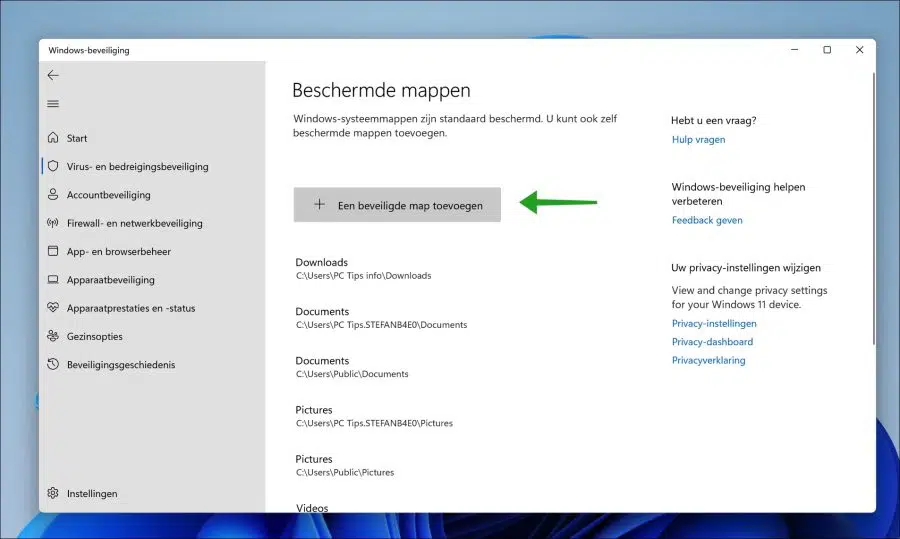Open the Privacy-dashboard link
The image size is (900, 539).
(x=712, y=342)
